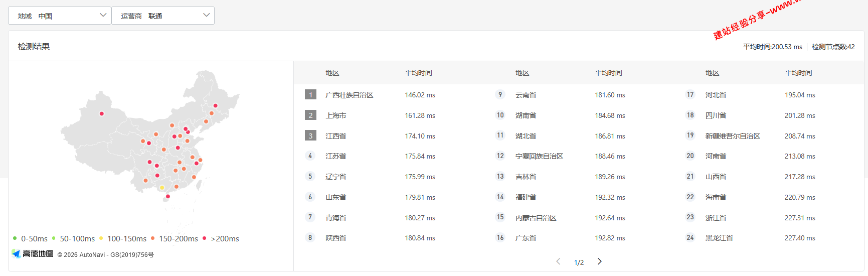Select 湖北省 region name

point(526,136)
